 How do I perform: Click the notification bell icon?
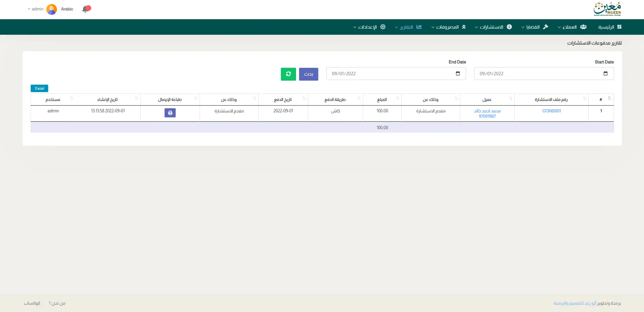tap(86, 9)
